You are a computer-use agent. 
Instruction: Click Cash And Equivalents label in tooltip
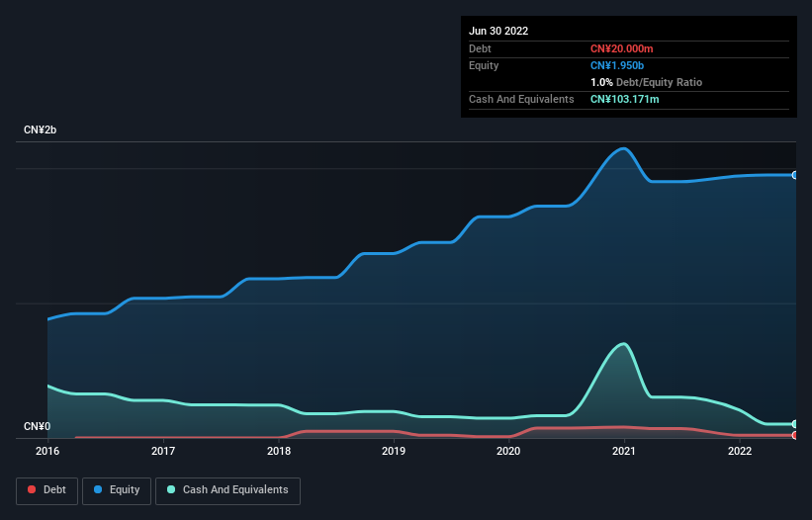(x=521, y=99)
